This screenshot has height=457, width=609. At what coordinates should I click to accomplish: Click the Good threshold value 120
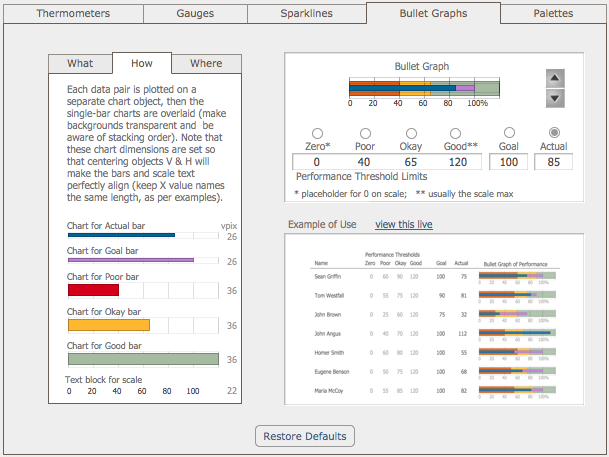(x=458, y=162)
